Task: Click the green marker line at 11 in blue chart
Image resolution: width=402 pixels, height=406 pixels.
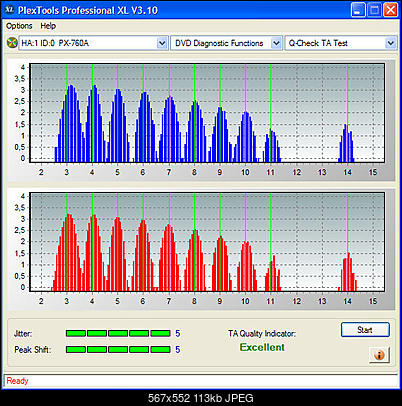Action: point(271,113)
